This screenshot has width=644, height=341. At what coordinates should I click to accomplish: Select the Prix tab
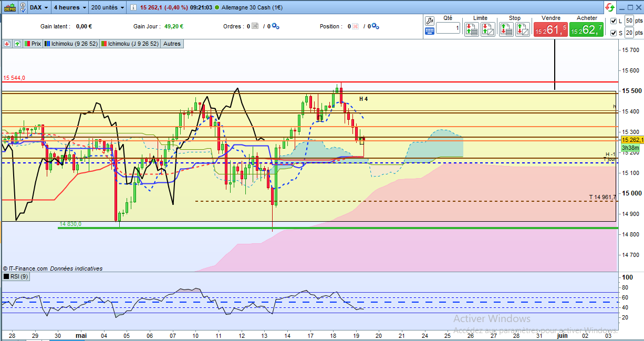point(33,44)
